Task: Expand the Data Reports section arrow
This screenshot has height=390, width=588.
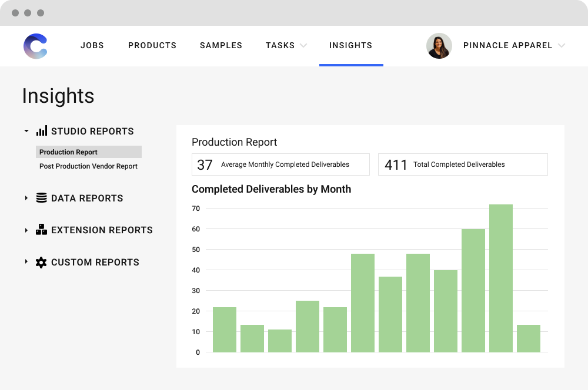Action: (x=26, y=198)
